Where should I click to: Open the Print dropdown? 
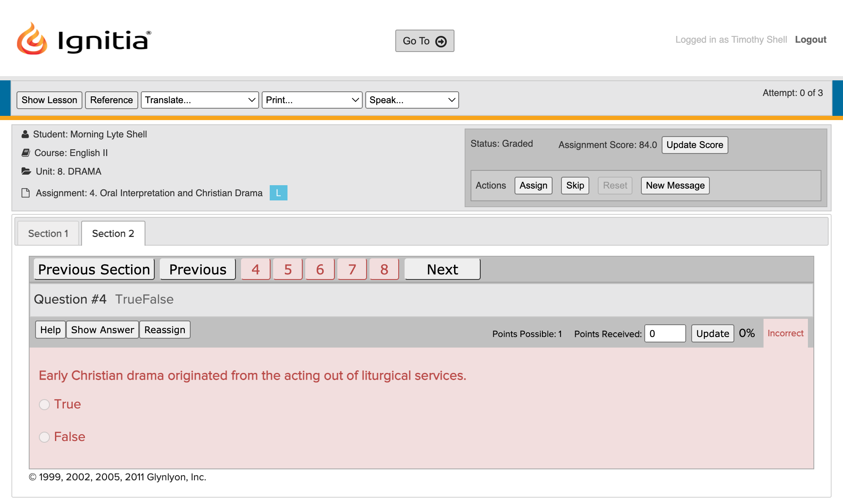pyautogui.click(x=312, y=100)
